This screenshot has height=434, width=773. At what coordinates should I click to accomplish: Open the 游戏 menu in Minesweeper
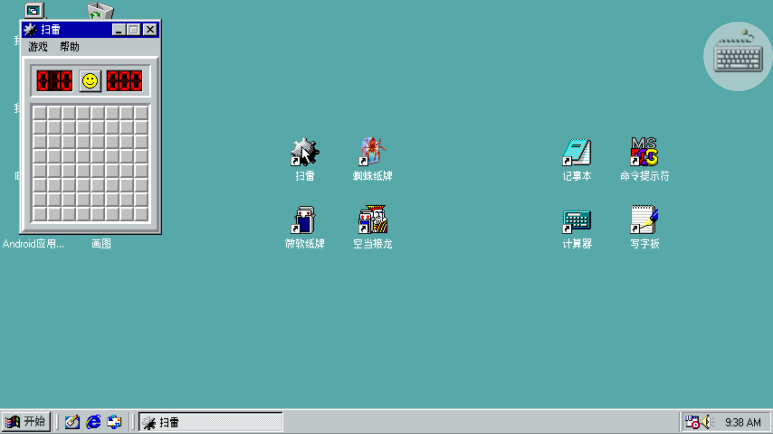click(x=38, y=47)
